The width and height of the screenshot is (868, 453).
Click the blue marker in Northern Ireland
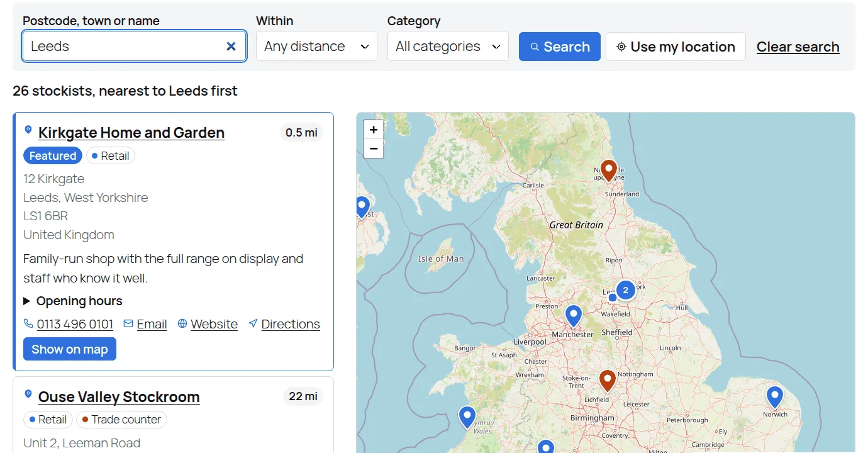[362, 207]
